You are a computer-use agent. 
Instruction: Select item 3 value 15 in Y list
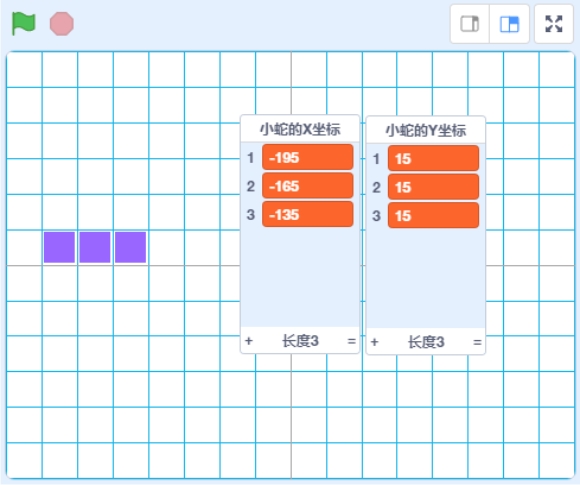433,216
